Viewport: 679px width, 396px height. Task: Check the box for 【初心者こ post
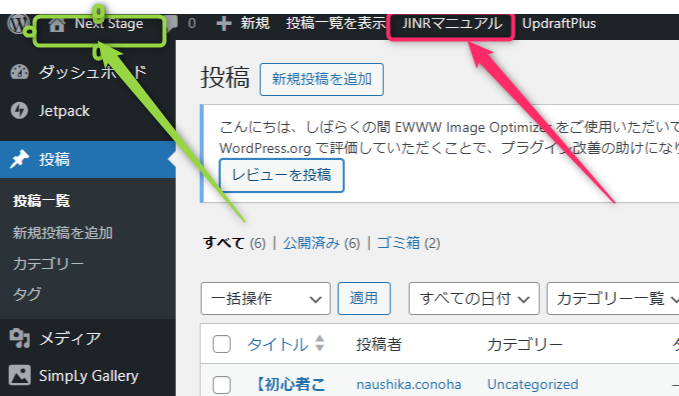click(x=222, y=385)
